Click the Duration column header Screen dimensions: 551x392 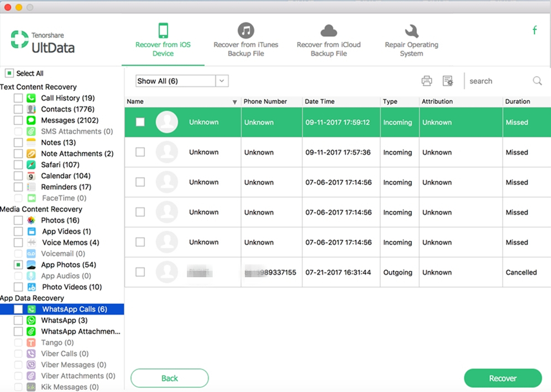pos(527,102)
